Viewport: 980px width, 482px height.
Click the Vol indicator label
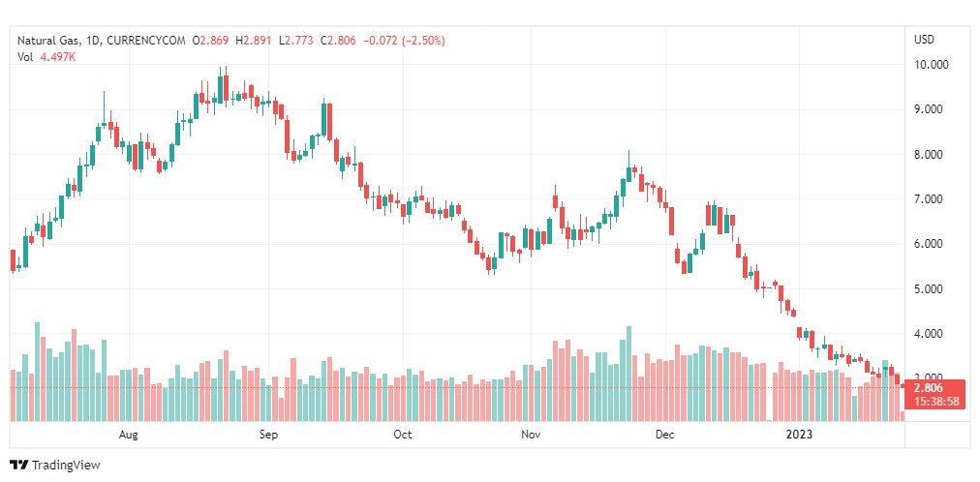click(x=25, y=57)
